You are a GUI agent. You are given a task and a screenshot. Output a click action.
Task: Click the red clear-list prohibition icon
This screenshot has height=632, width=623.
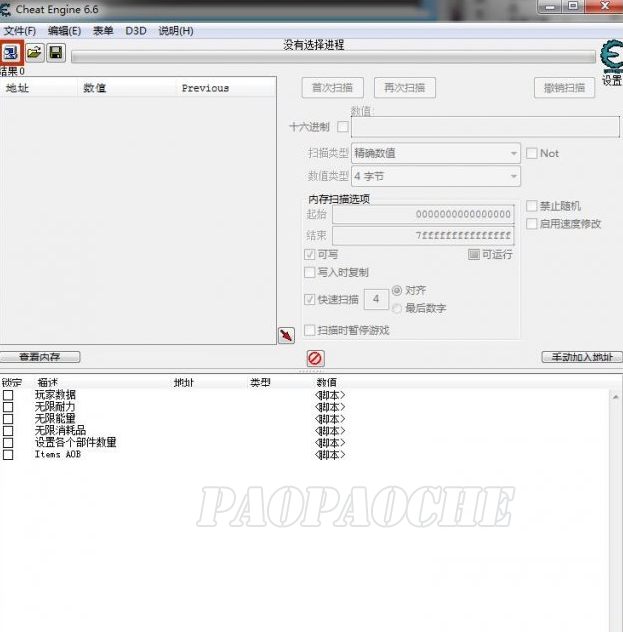point(315,358)
